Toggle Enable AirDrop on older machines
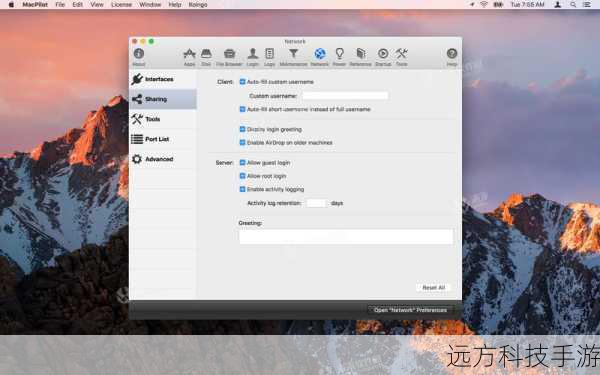This screenshot has height=375, width=600. click(242, 142)
